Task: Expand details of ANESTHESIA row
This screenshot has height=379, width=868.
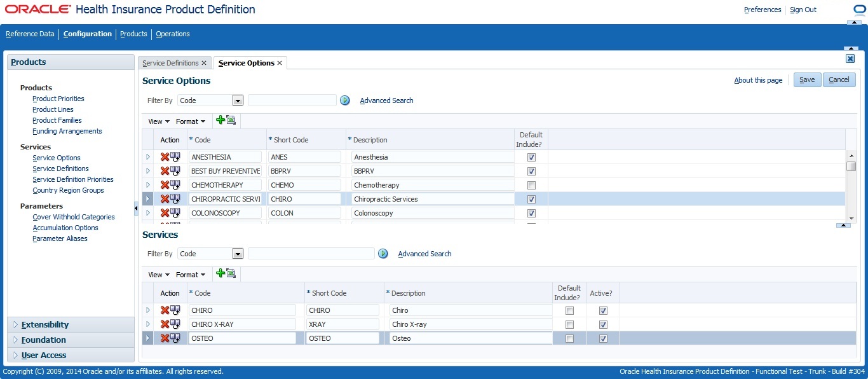Action: (x=148, y=157)
